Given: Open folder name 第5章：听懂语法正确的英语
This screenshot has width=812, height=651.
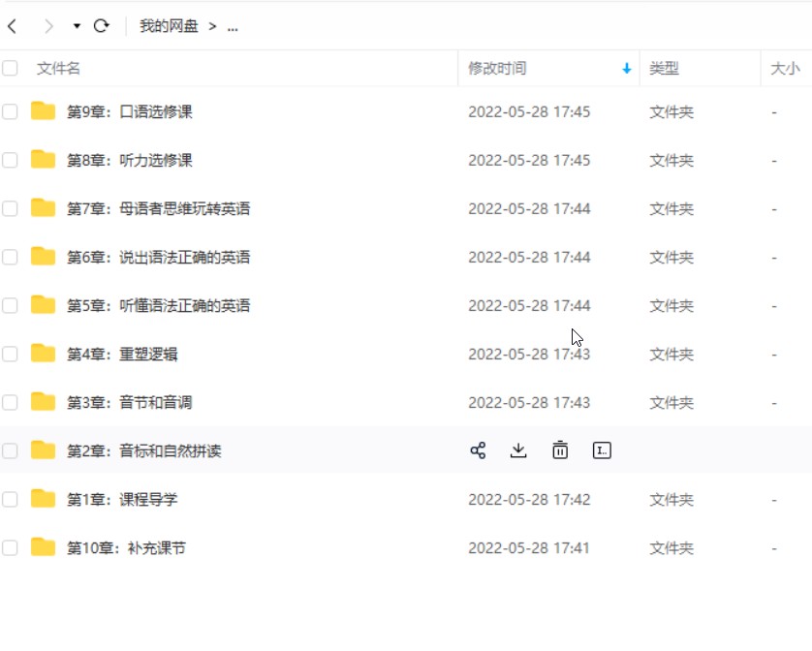Looking at the screenshot, I should (x=159, y=305).
